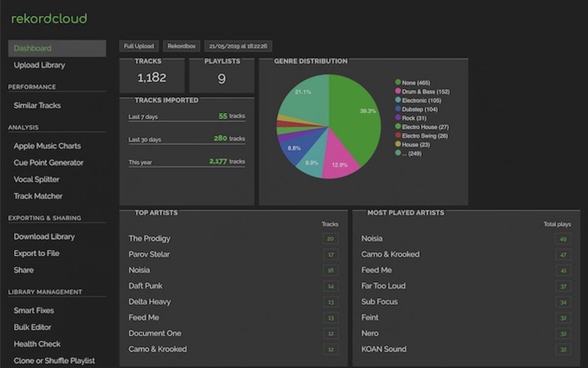Select Noisia in Top Artists list
The height and width of the screenshot is (368, 588).
[139, 270]
